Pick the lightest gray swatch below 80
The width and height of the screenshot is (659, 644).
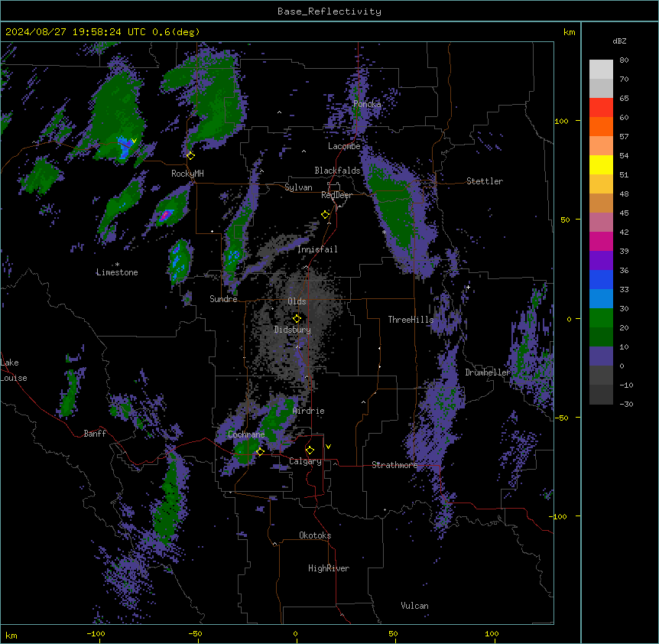(x=601, y=70)
